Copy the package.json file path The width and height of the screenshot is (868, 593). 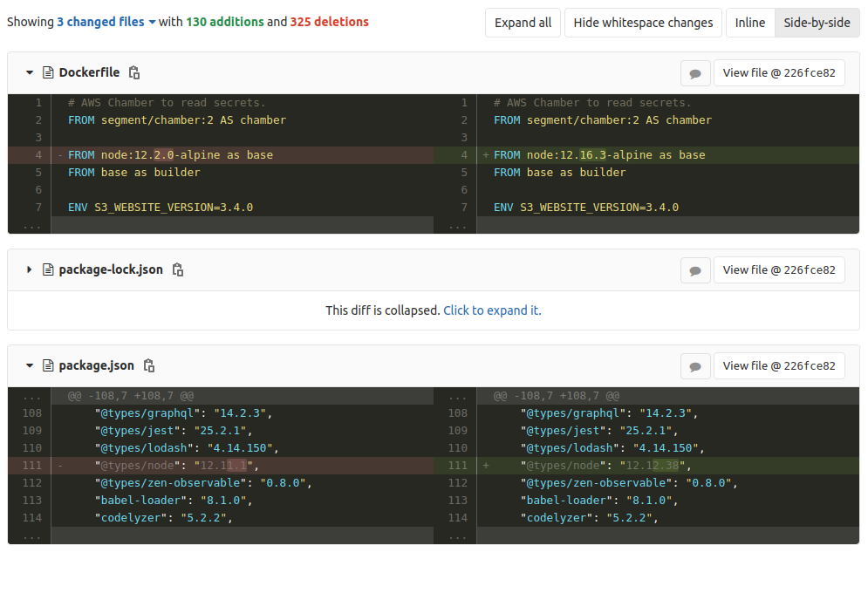[148, 365]
